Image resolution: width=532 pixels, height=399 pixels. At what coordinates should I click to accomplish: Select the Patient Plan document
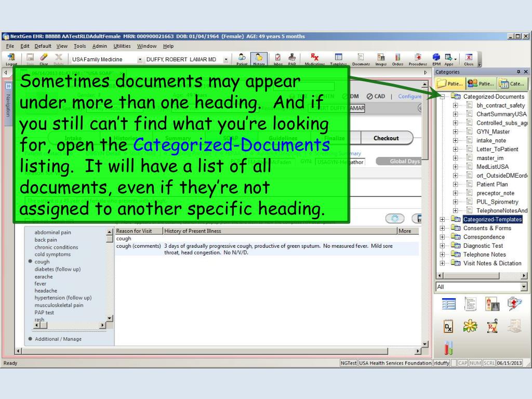492,184
